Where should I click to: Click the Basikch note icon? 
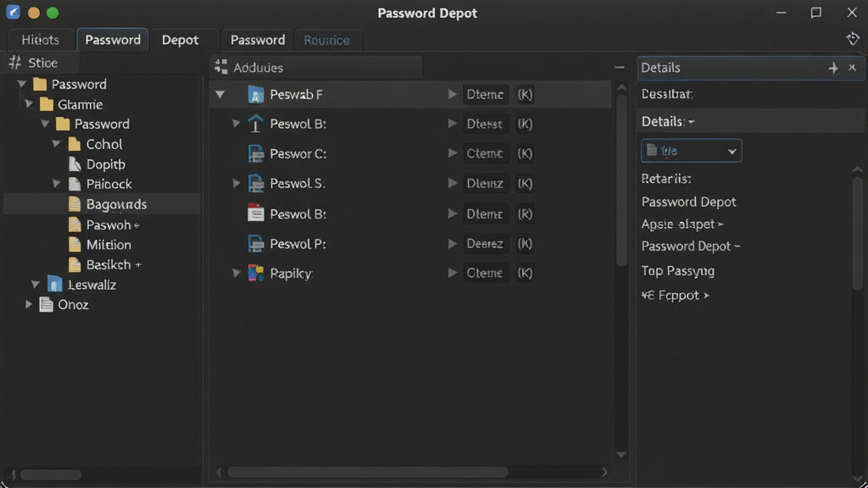point(75,264)
